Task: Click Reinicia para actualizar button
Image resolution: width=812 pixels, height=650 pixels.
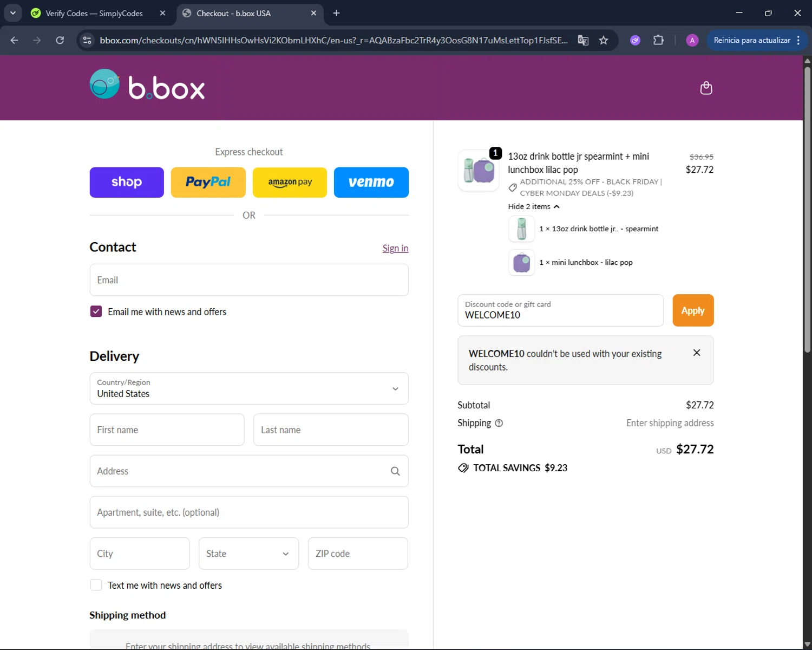Action: click(752, 40)
